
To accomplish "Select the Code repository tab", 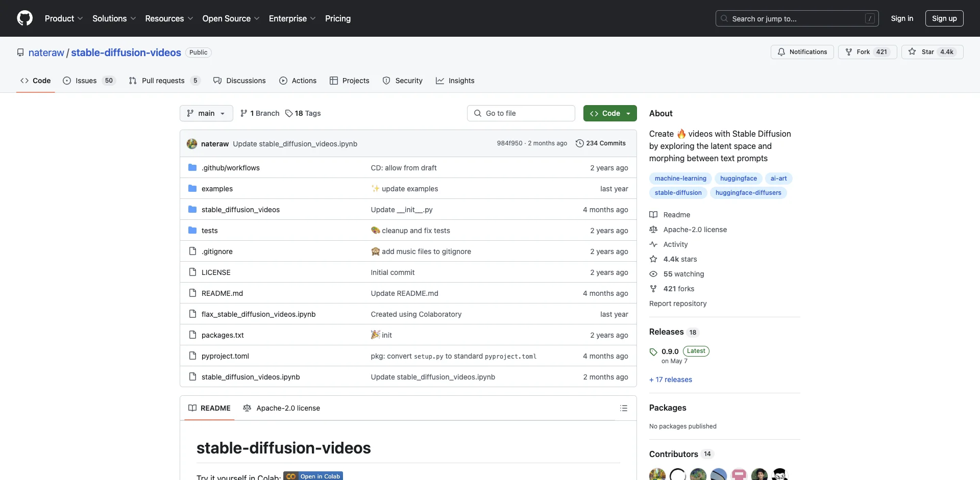I will pos(36,81).
